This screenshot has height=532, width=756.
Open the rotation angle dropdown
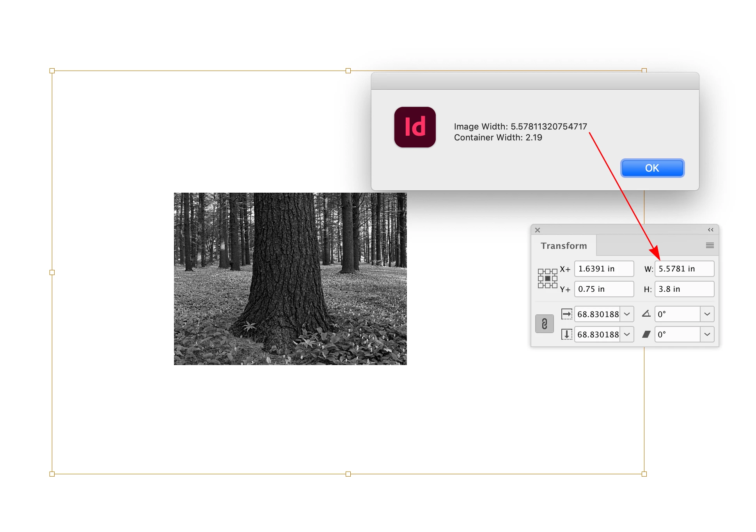tap(707, 314)
